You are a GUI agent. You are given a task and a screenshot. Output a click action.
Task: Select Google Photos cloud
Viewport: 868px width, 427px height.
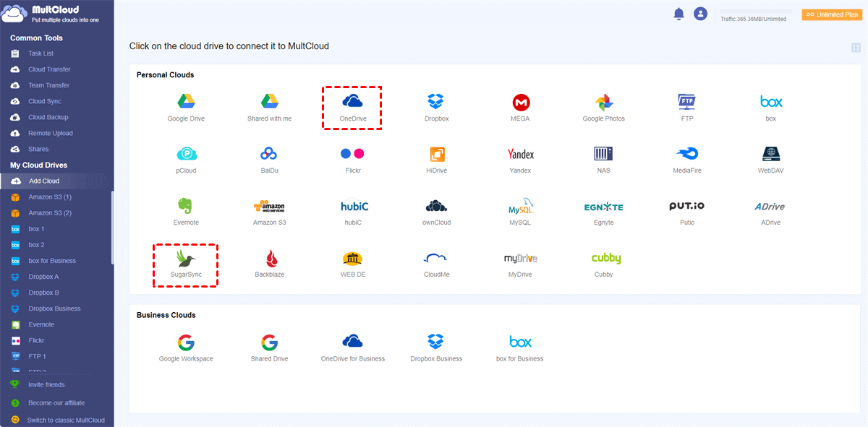pos(604,107)
